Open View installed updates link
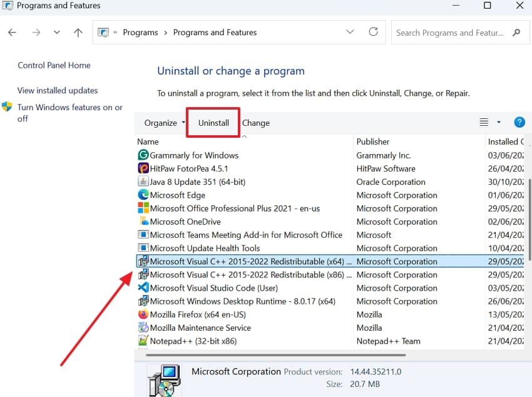The height and width of the screenshot is (397, 532). click(x=58, y=90)
